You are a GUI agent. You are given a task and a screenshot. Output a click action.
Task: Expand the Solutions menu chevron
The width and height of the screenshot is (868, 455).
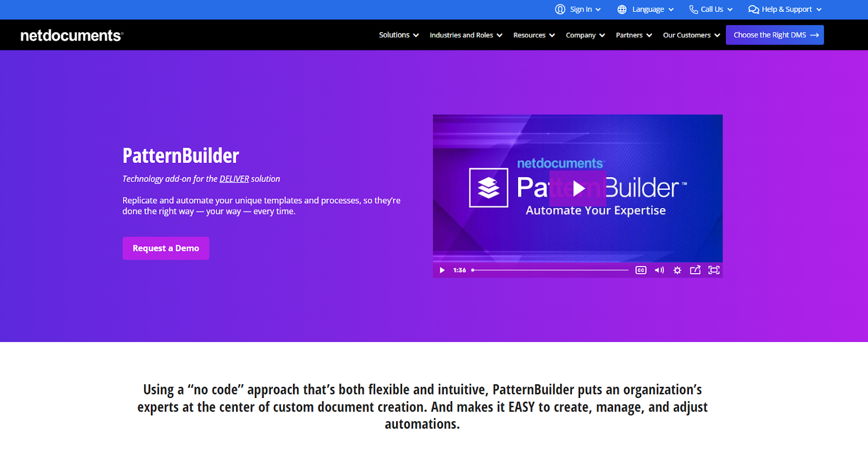coord(416,35)
